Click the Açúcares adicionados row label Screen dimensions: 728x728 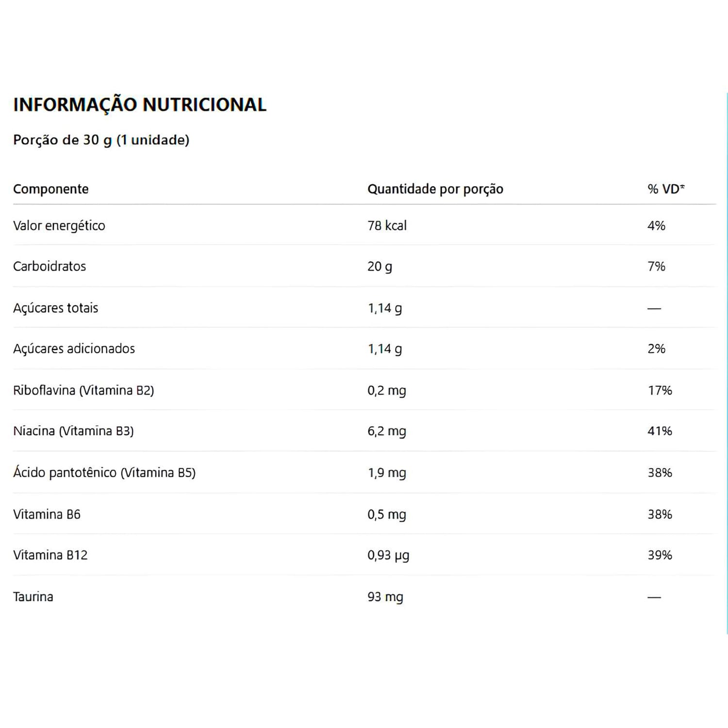coord(74,349)
